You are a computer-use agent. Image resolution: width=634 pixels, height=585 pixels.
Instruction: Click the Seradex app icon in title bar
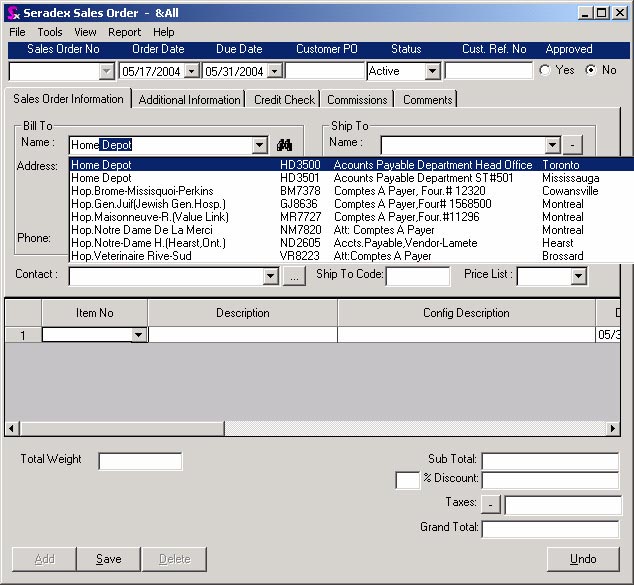point(13,12)
